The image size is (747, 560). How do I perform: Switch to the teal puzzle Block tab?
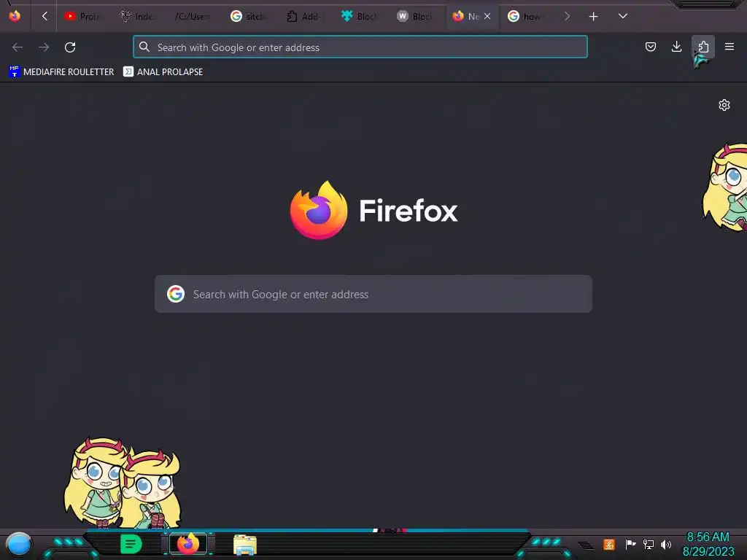coord(359,17)
